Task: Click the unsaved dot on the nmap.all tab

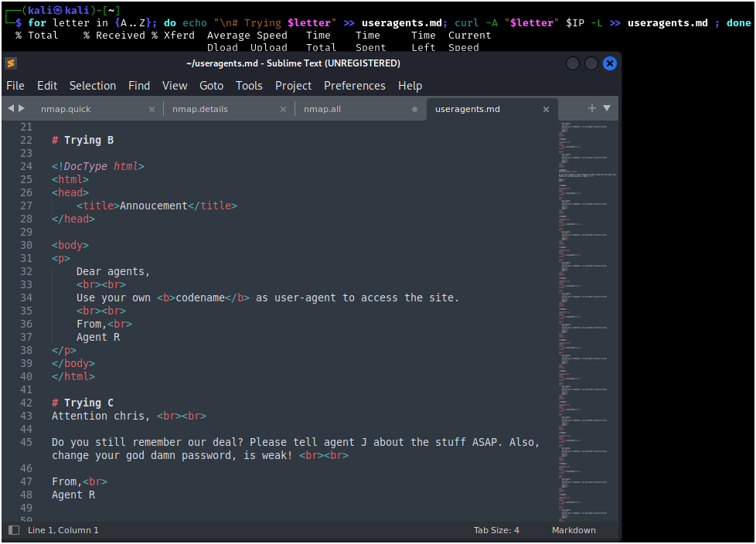Action: click(x=414, y=110)
